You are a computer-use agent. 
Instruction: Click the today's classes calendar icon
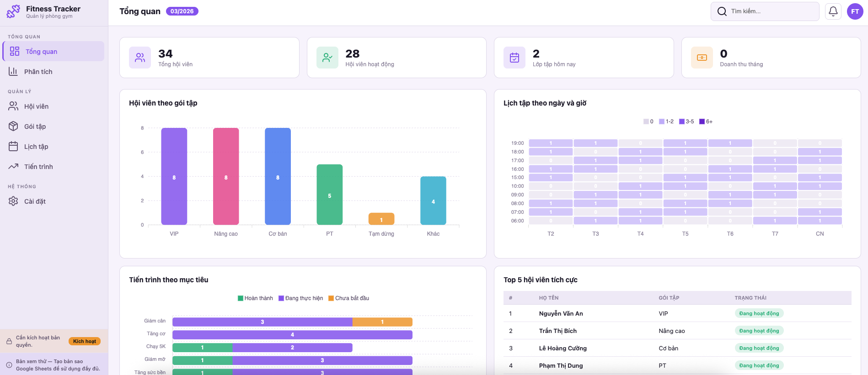(514, 58)
